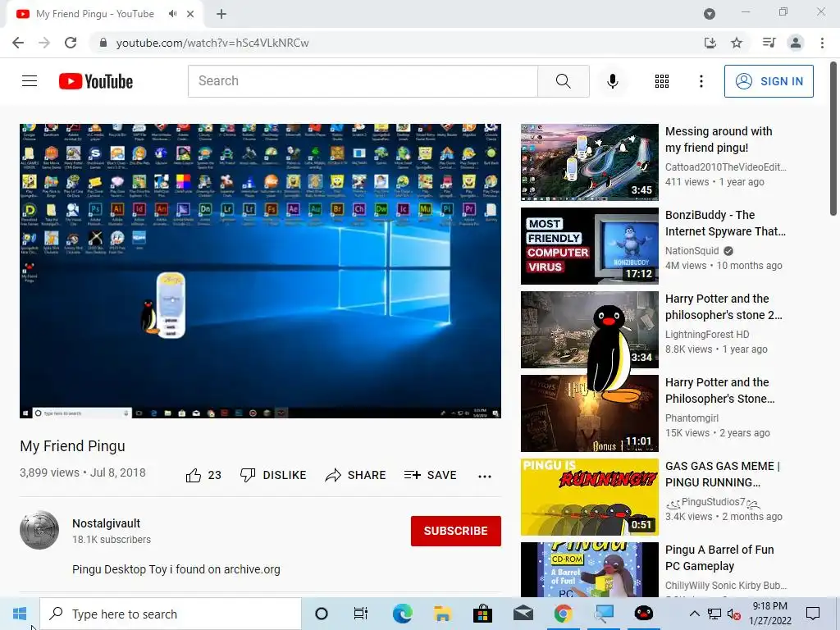This screenshot has width=840, height=630.
Task: Open the network tray icon
Action: (x=714, y=614)
